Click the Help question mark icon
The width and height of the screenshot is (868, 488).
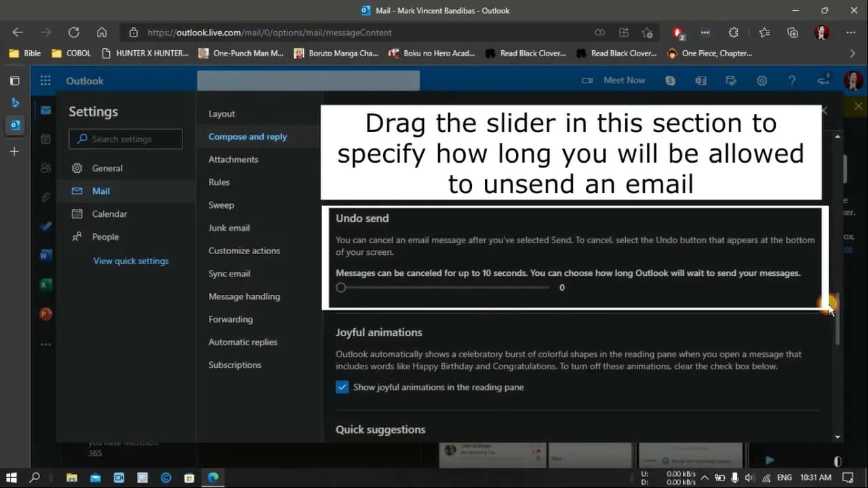pos(791,81)
